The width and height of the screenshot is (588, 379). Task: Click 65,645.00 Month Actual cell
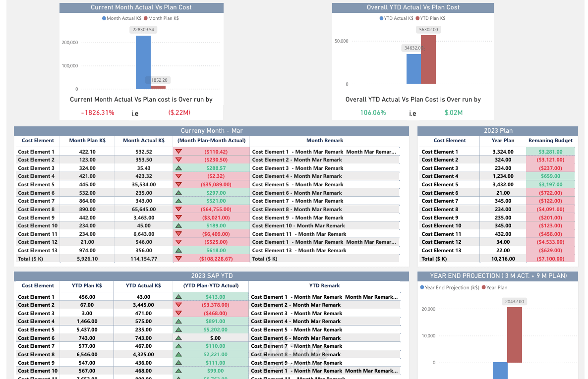pos(144,209)
